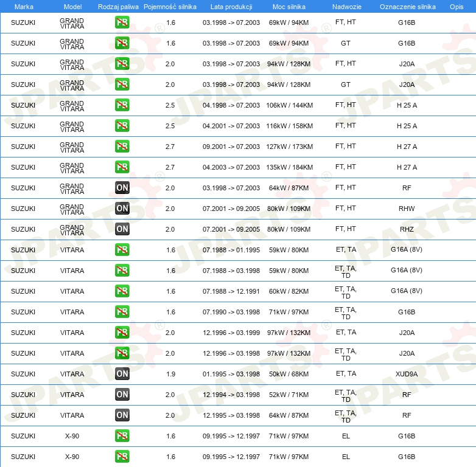
Task: Select date range 01.1995 -> 03.1998
Action: pos(231,374)
